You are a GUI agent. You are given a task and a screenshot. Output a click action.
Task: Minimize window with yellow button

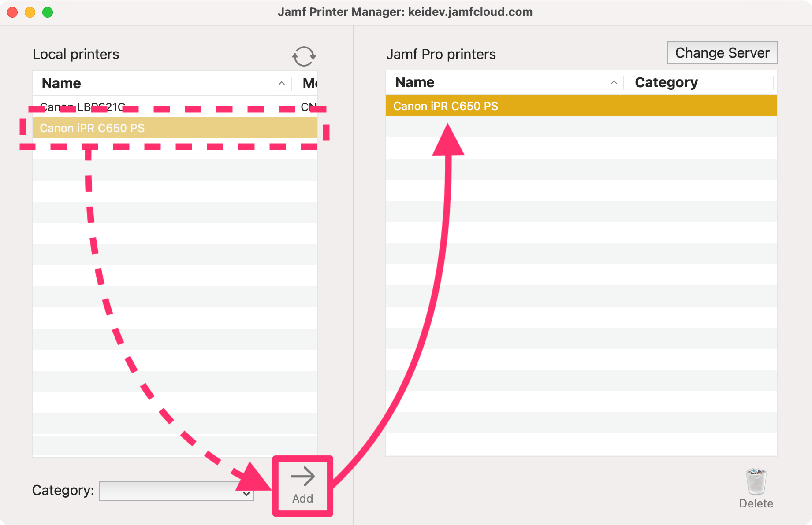point(30,12)
